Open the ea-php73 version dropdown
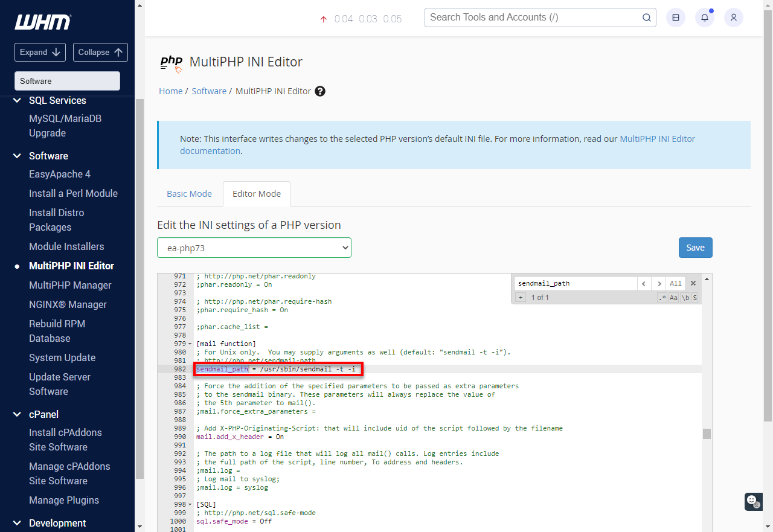The height and width of the screenshot is (532, 773). 254,247
